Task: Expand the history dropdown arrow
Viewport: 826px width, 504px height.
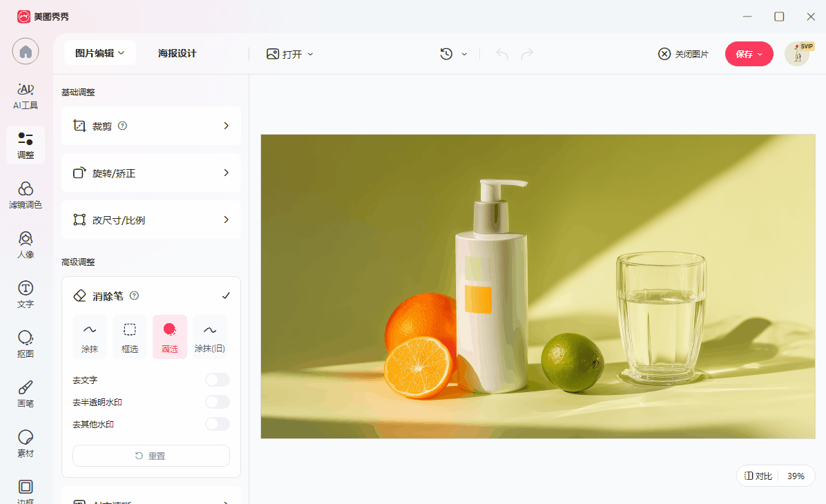Action: [x=464, y=54]
